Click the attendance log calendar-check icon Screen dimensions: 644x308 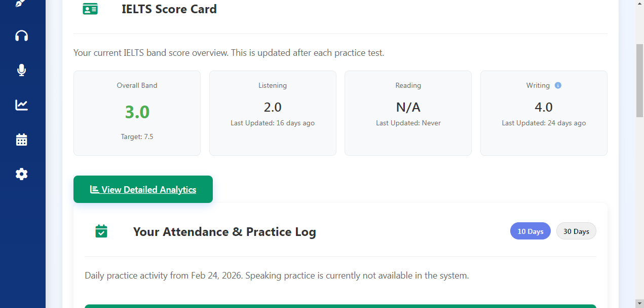point(101,231)
